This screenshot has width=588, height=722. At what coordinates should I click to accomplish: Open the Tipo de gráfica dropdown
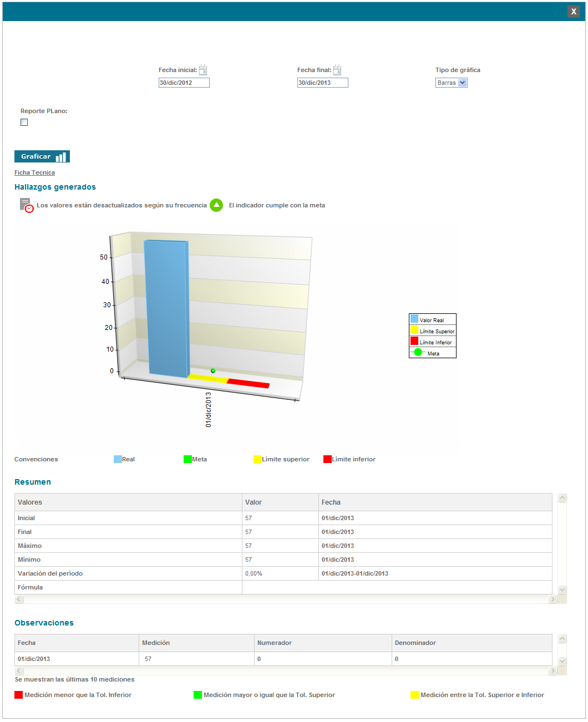(x=451, y=83)
